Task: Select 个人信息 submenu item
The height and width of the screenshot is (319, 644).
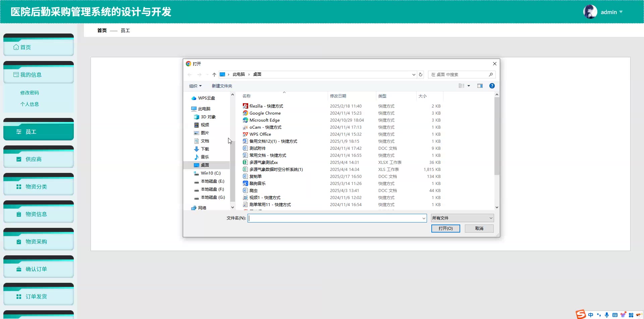Action: [30, 104]
